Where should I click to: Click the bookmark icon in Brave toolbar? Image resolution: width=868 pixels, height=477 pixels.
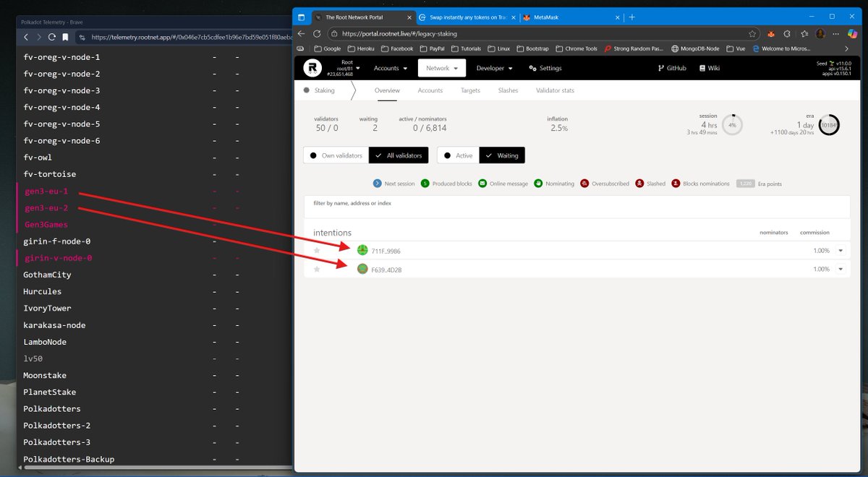(65, 37)
